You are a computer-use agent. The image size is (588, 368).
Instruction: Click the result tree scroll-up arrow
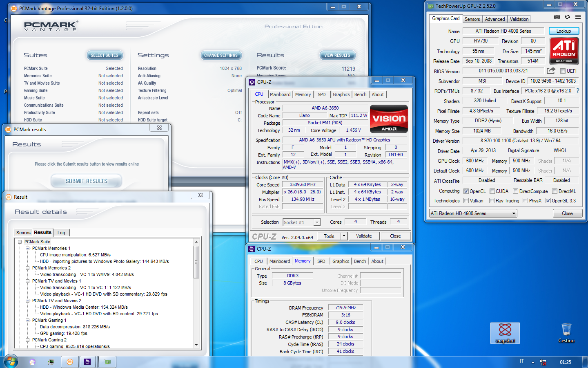tap(196, 242)
